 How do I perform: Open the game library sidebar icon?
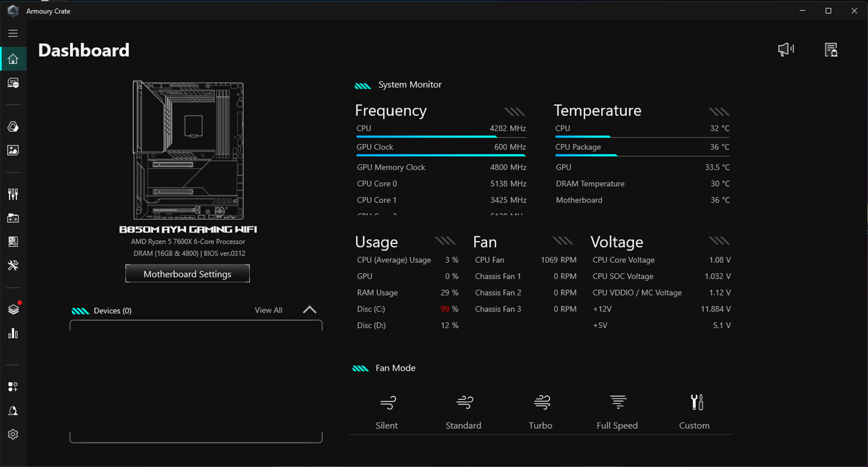coord(13,218)
